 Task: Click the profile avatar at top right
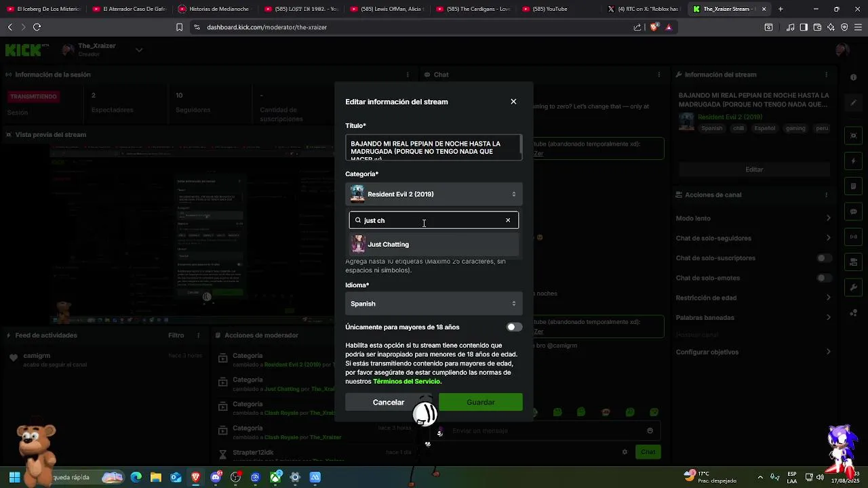[x=842, y=50]
